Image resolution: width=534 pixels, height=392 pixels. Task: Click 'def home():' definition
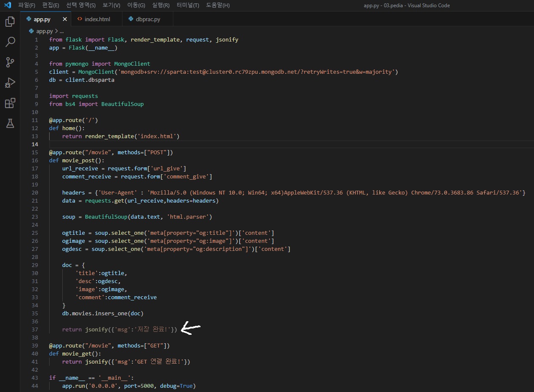(67, 128)
